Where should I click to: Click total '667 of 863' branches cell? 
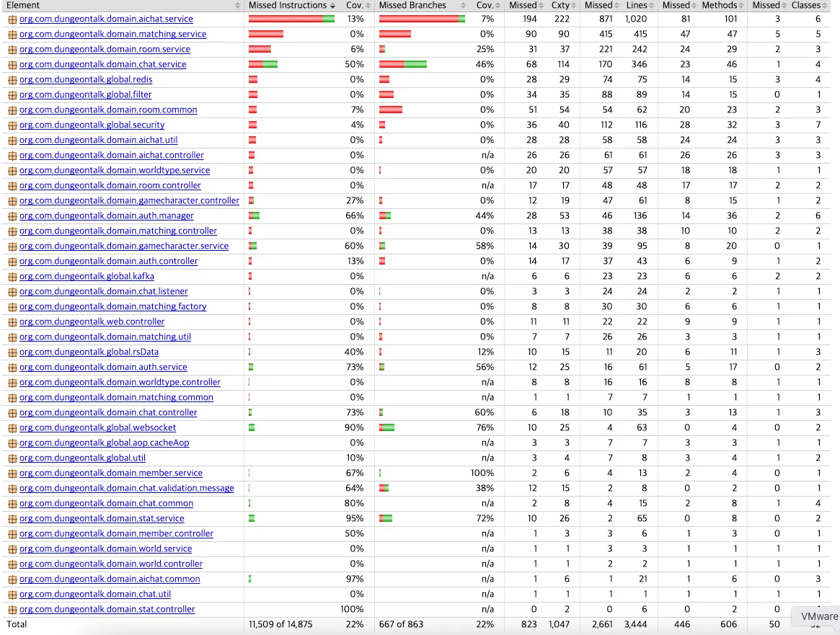coord(401,625)
